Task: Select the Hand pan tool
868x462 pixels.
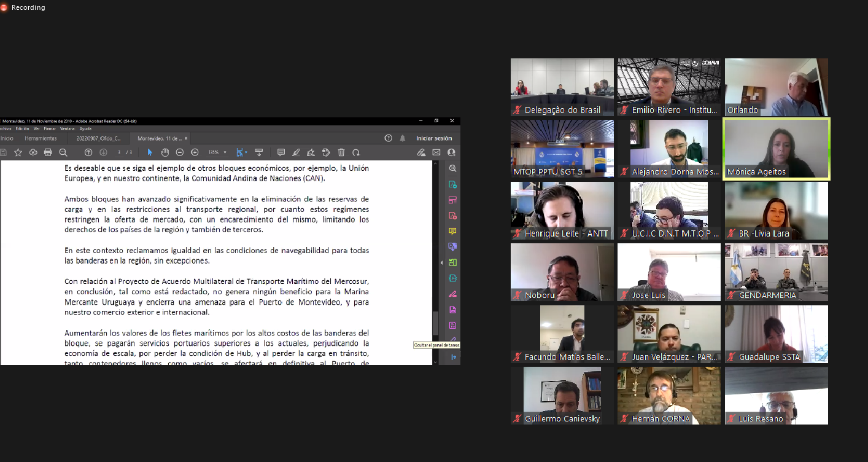Action: 165,152
